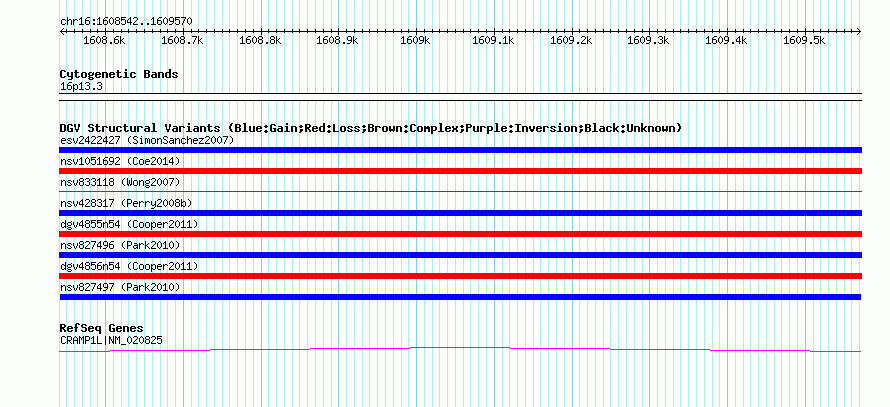Select the dgv4855n54 (Cooper2011) label
The width and height of the screenshot is (890, 407).
129,224
